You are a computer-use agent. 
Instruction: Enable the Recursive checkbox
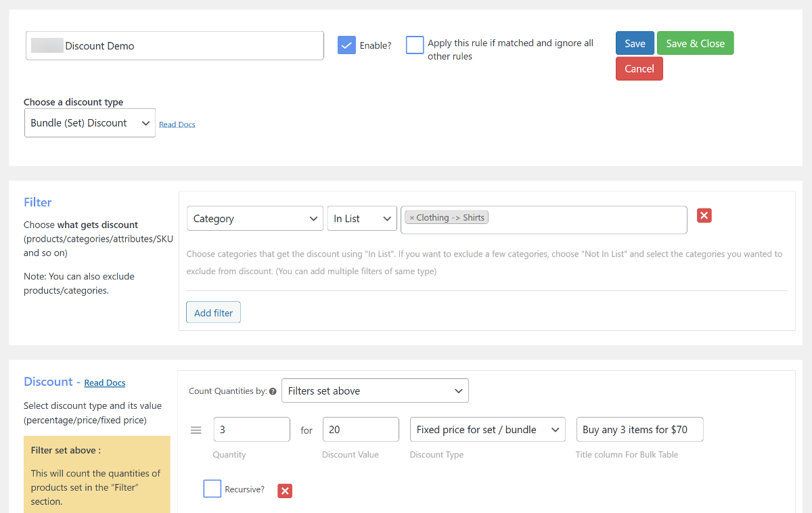tap(212, 489)
